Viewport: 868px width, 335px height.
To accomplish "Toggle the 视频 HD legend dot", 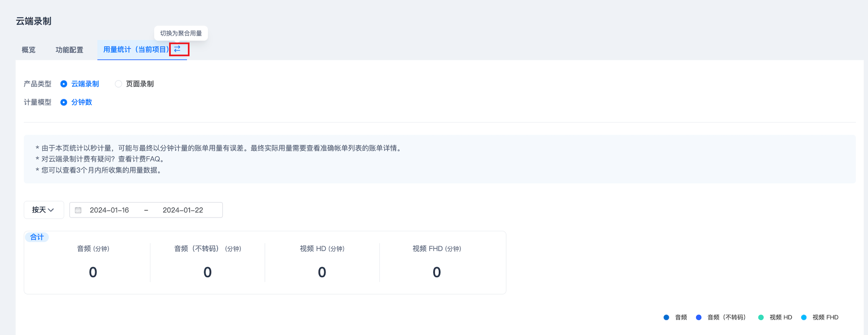I will pos(761,317).
